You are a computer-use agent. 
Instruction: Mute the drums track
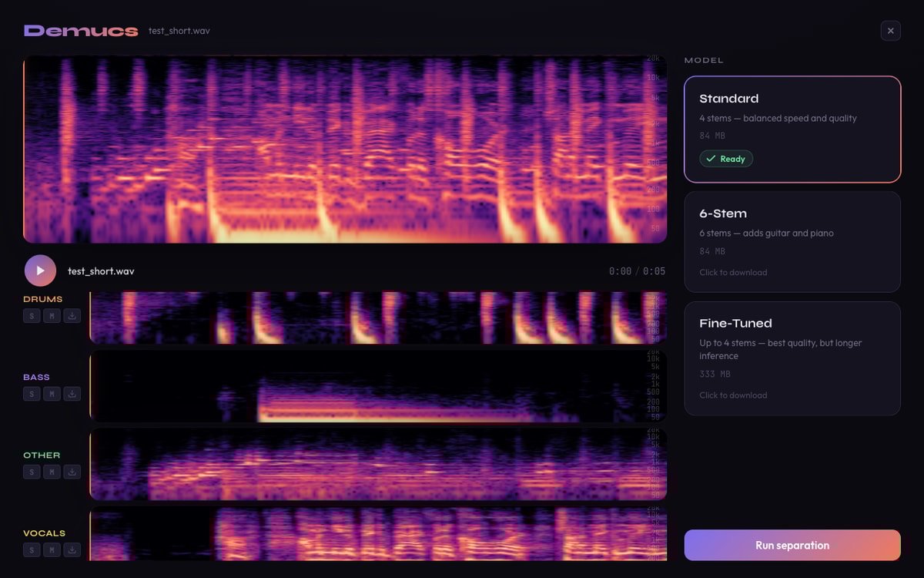[x=52, y=316]
